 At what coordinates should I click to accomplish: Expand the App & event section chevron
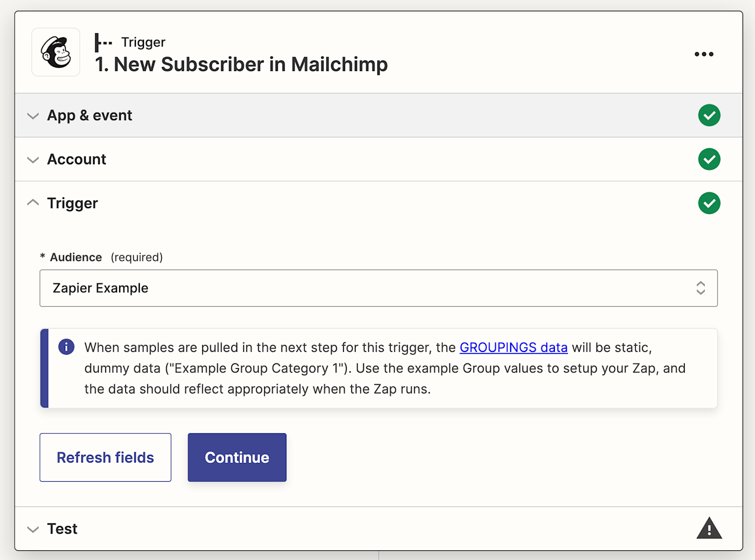pos(33,116)
